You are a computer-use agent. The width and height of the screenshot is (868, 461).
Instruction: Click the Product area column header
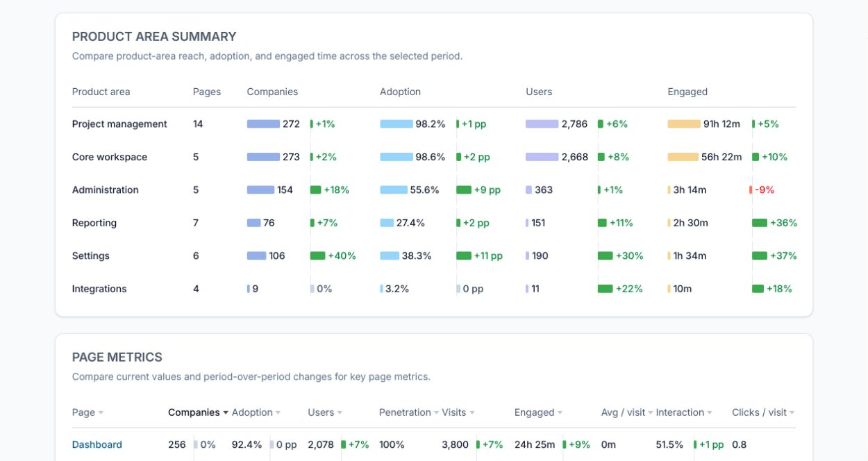pos(101,92)
